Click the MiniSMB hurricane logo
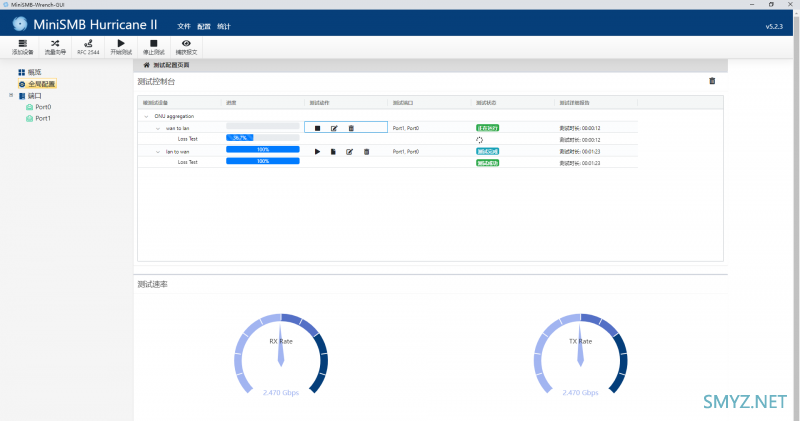The width and height of the screenshot is (800, 421). (x=20, y=23)
